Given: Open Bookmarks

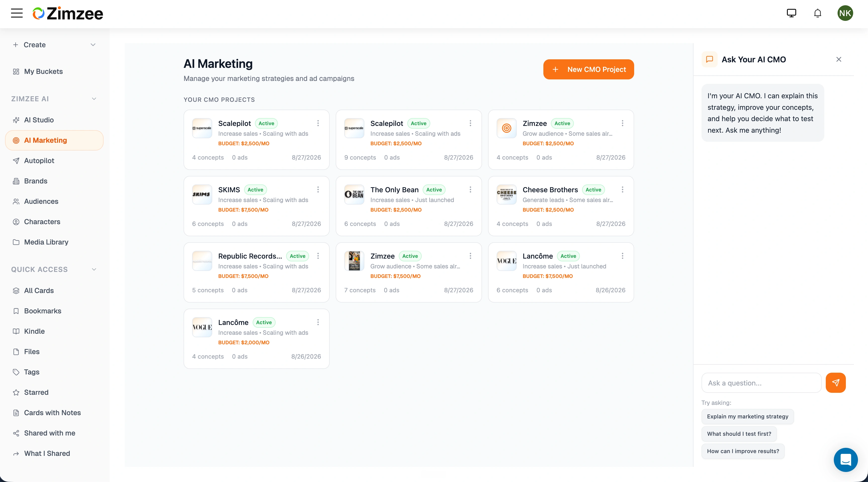Looking at the screenshot, I should point(54,311).
